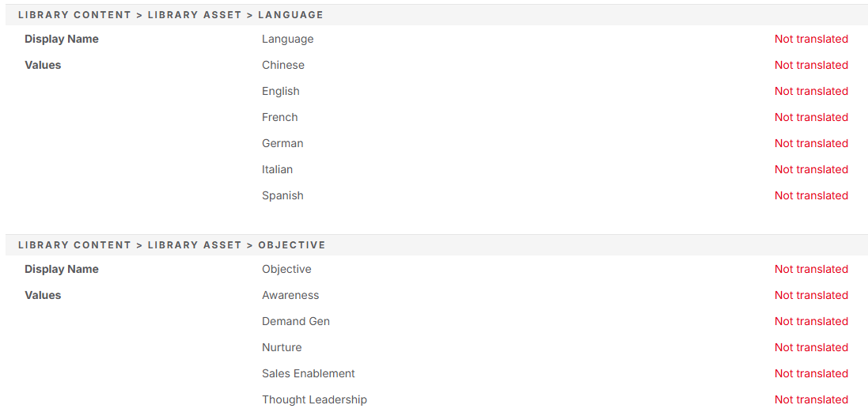Image resolution: width=868 pixels, height=420 pixels.
Task: Select the Library Asset > Objective section header
Action: click(x=434, y=244)
